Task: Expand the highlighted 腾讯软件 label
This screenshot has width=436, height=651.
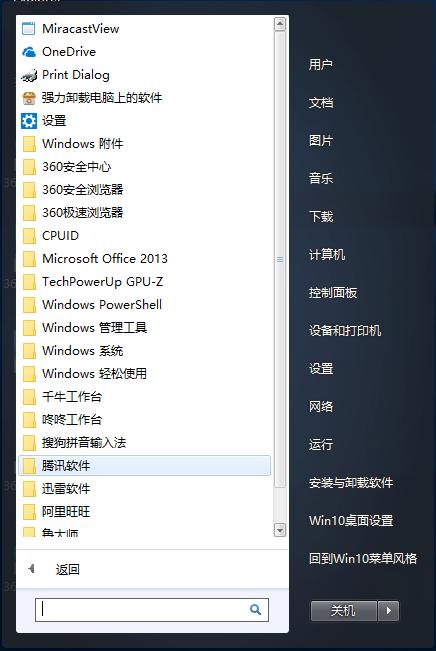Action: point(66,466)
